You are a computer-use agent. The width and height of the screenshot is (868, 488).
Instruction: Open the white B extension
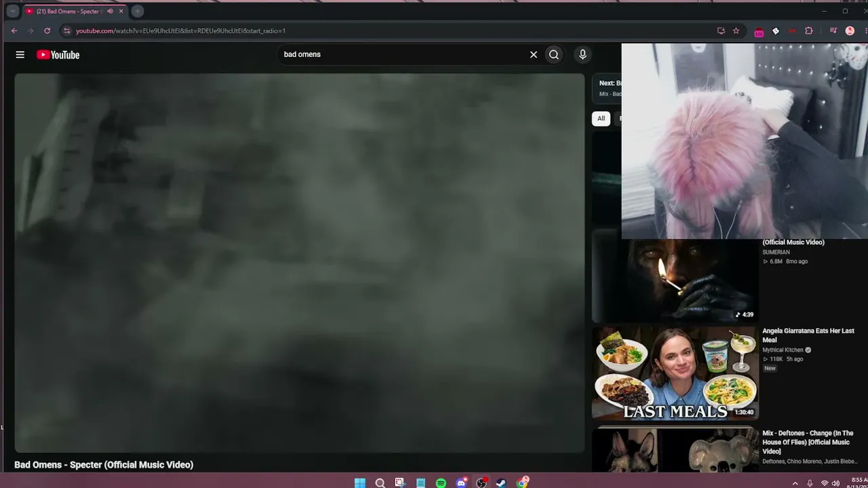[776, 30]
